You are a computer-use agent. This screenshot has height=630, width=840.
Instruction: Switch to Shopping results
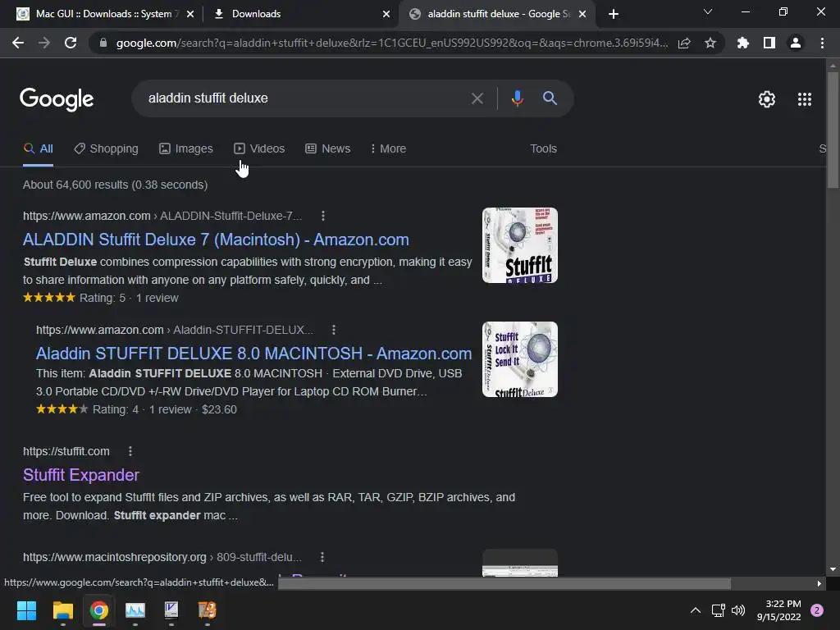[106, 149]
